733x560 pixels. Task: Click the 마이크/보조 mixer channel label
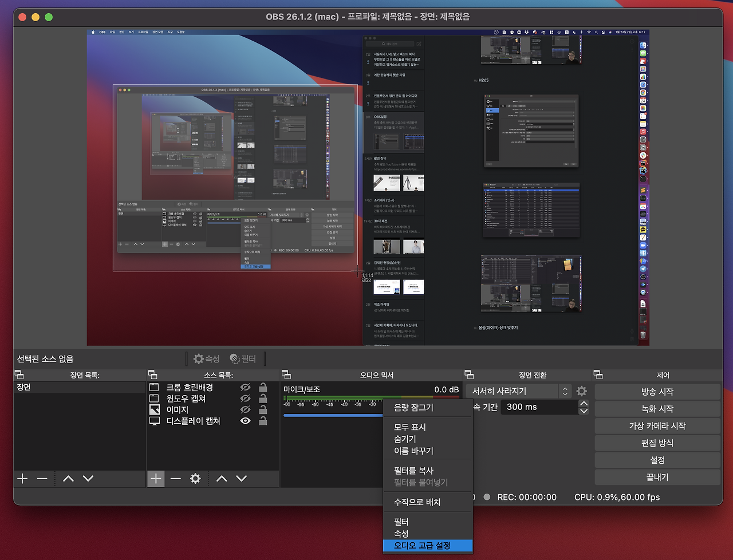(x=302, y=389)
